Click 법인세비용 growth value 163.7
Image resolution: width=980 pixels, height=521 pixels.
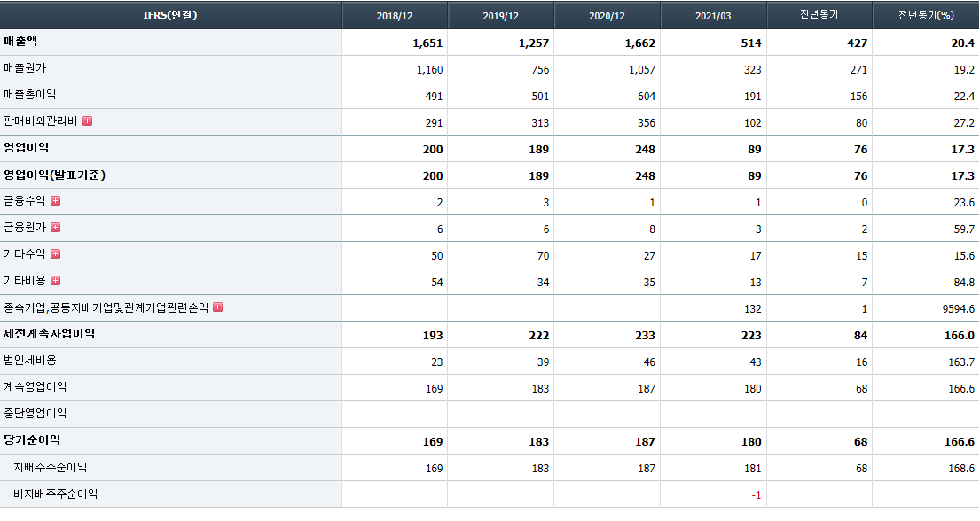point(961,362)
